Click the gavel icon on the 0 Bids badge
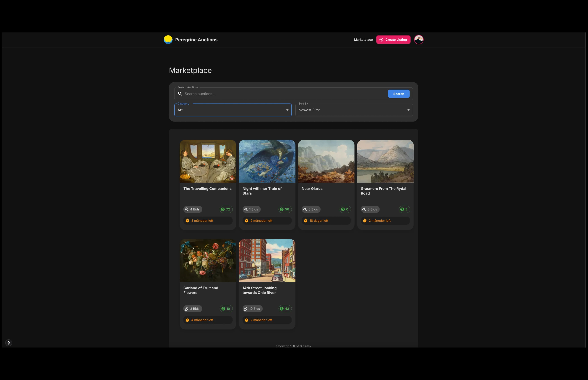Screen dimensions: 588x380 [305, 209]
